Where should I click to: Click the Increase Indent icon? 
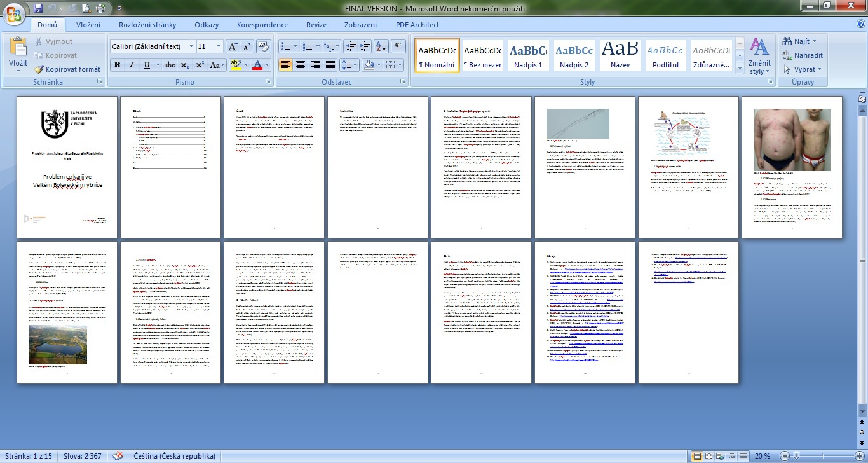tap(365, 46)
